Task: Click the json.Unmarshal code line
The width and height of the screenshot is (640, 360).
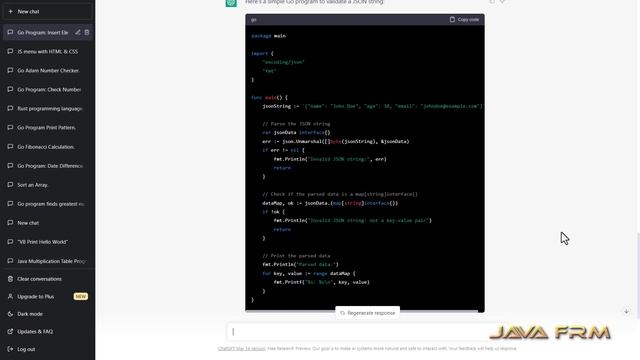Action: [336, 141]
